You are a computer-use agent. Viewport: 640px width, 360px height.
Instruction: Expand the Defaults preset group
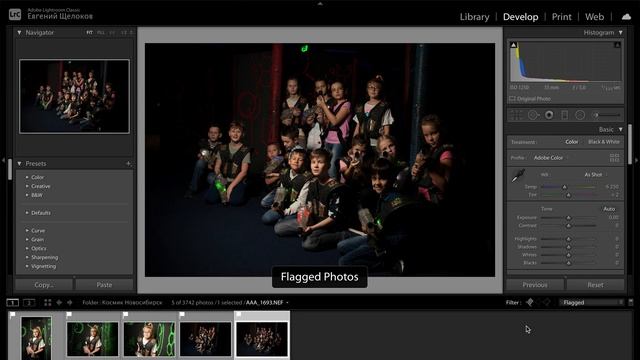27,213
